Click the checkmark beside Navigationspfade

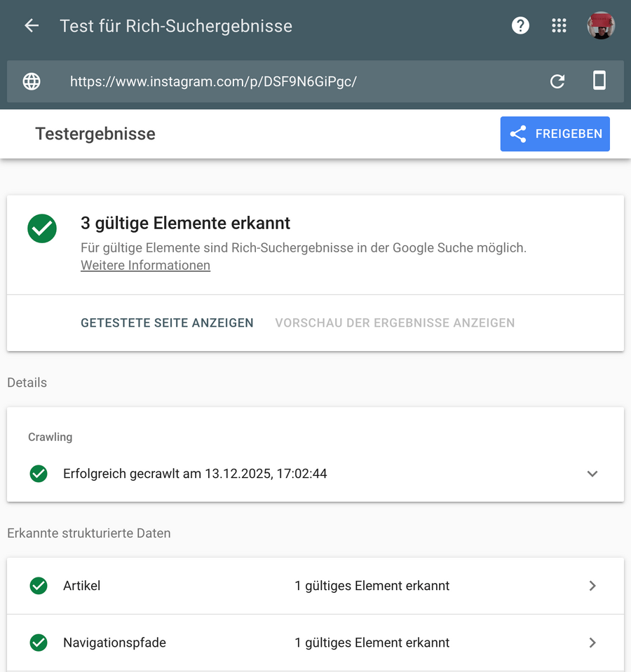click(x=39, y=643)
